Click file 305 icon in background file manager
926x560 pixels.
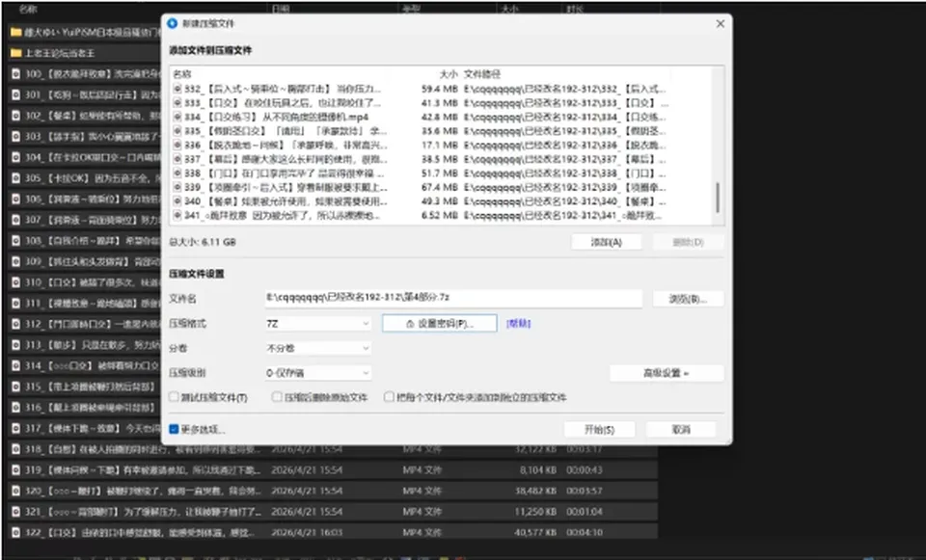(16, 178)
